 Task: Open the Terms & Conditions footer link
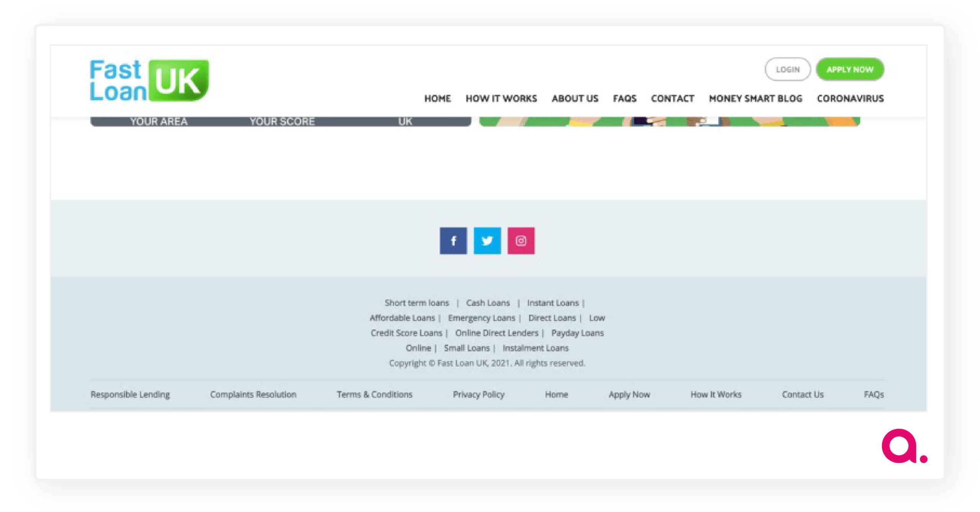(374, 394)
